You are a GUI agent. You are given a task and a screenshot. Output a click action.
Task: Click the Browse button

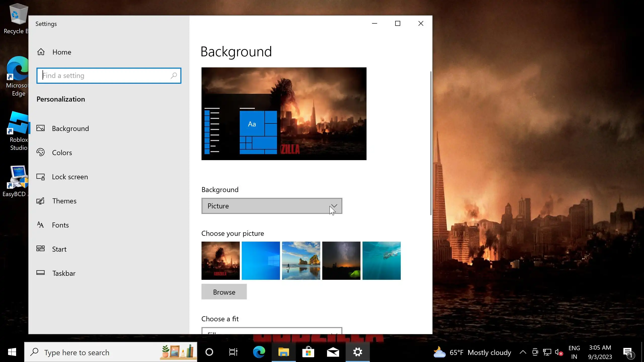point(224,292)
